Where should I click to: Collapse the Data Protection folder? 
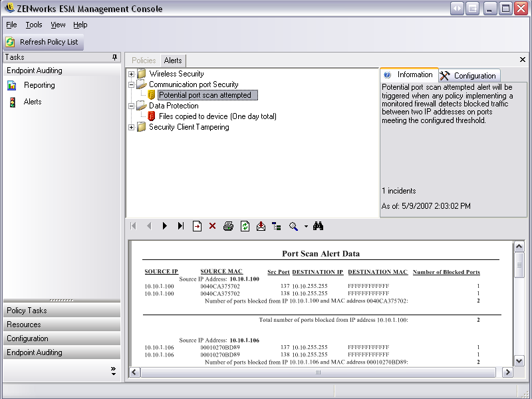[x=131, y=106]
